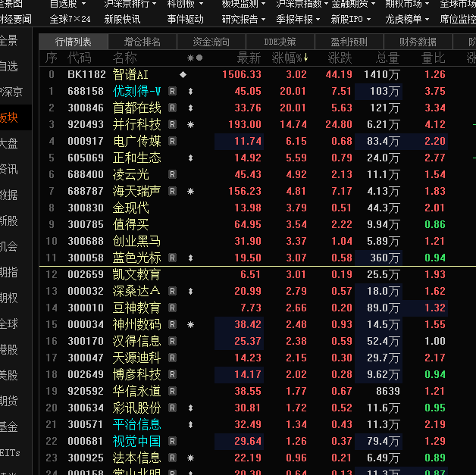Click the star marker on 神州数码 row
This screenshot has height=475, width=476.
(191, 324)
